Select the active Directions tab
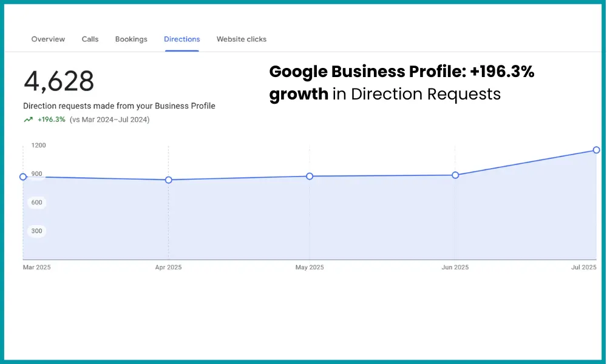 click(181, 39)
